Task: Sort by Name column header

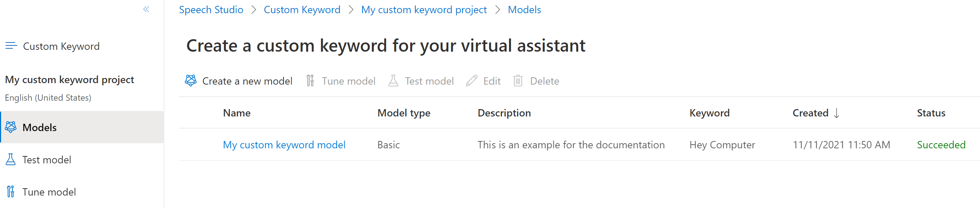Action: pyautogui.click(x=237, y=113)
